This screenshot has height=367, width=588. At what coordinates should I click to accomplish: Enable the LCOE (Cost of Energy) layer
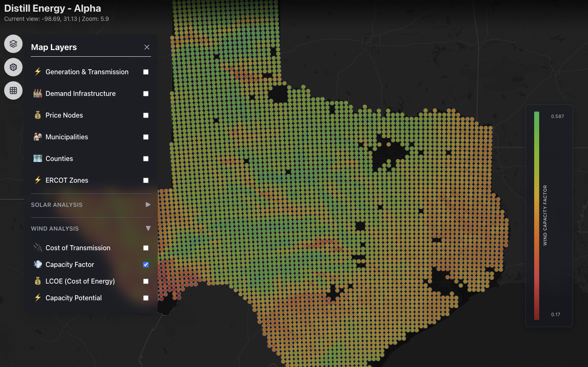(x=146, y=281)
